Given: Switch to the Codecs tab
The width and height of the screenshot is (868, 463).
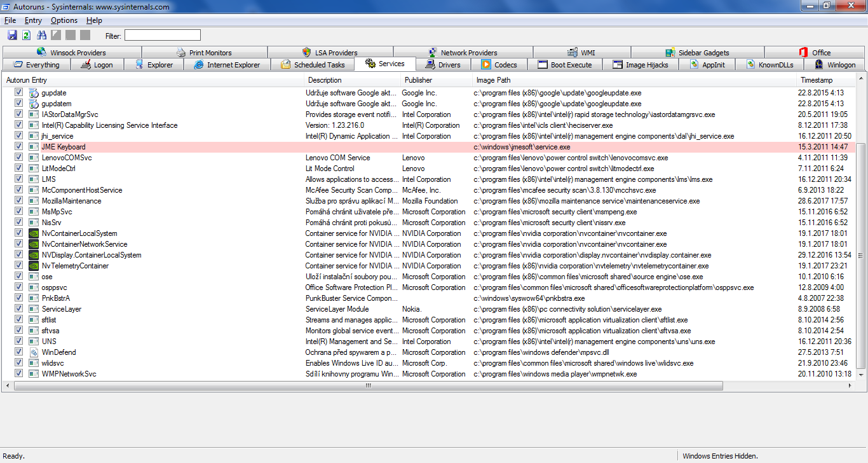Looking at the screenshot, I should [499, 64].
